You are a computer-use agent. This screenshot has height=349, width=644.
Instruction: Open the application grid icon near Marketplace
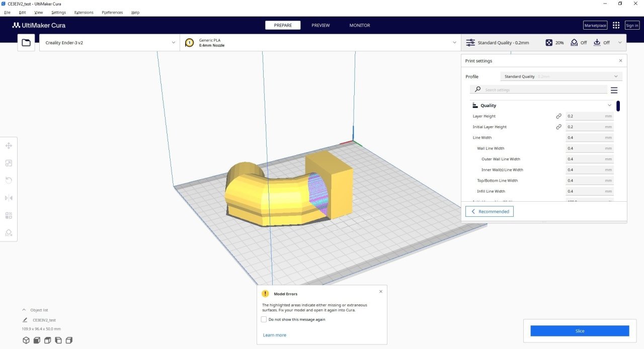click(x=616, y=25)
